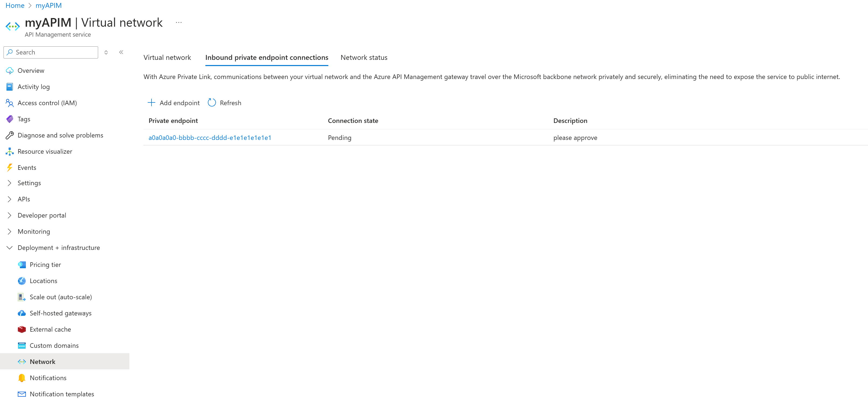Screen dimensions: 868x399
Task: Click the Diagnose and solve problems icon
Action: click(x=10, y=135)
